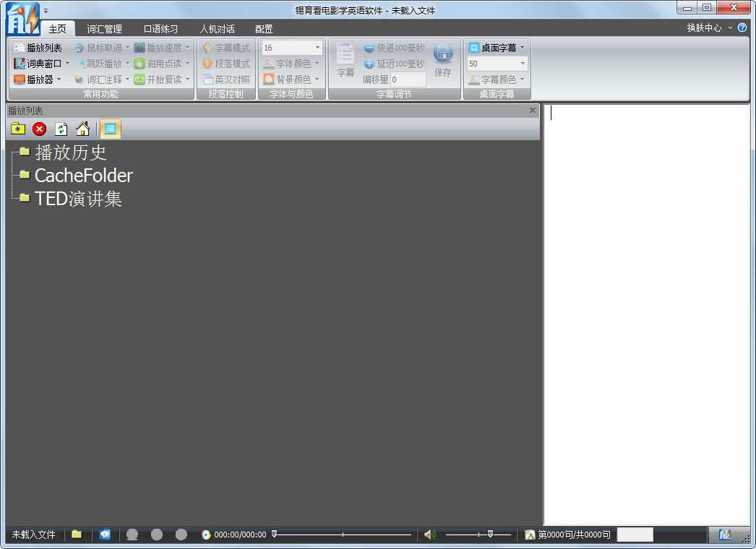Click the add folder icon in playlist toolbar
This screenshot has height=549, width=756.
click(18, 129)
